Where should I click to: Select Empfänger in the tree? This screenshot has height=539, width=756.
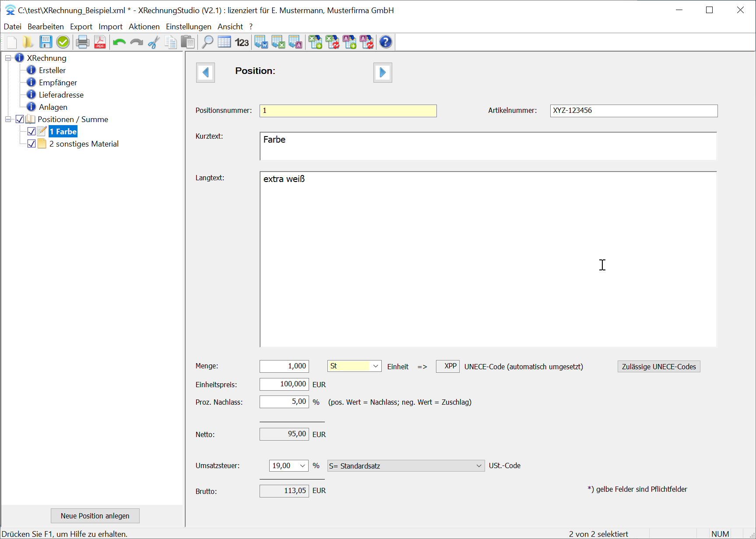[x=58, y=82]
